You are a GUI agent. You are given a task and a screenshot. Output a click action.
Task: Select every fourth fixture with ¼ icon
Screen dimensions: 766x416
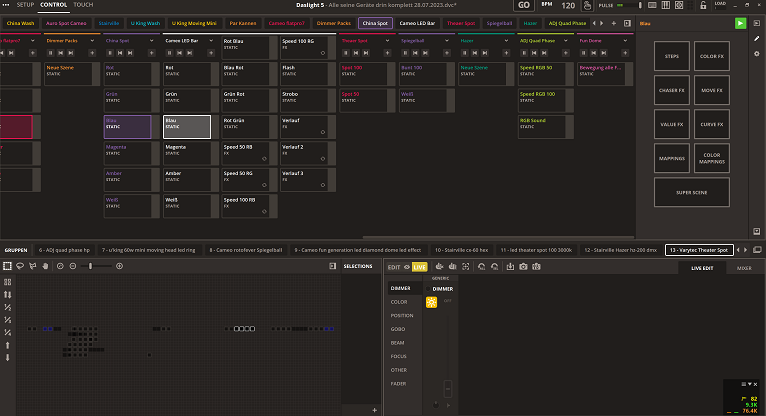tap(7, 333)
